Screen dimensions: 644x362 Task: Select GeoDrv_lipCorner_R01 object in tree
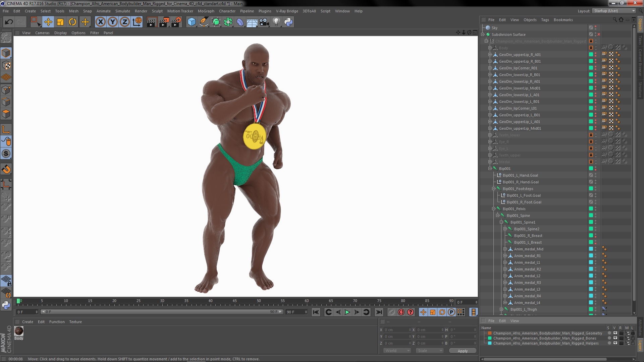click(x=518, y=68)
